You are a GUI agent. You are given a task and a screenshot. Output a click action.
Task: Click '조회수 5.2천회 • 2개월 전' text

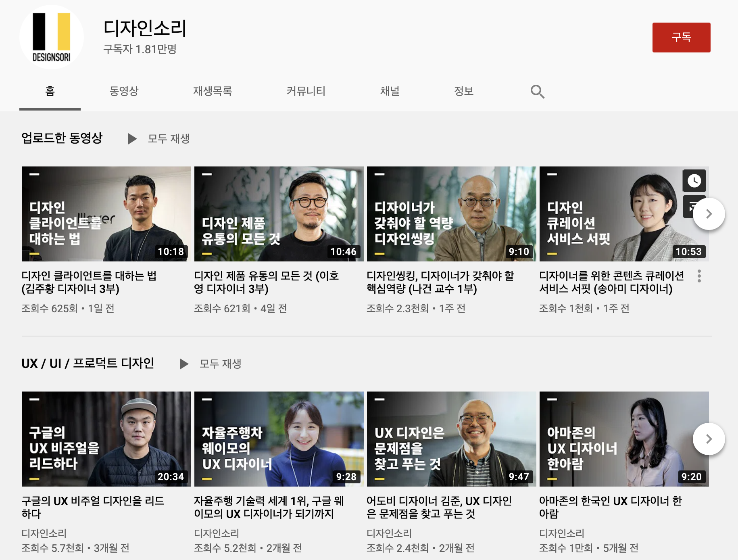(248, 548)
